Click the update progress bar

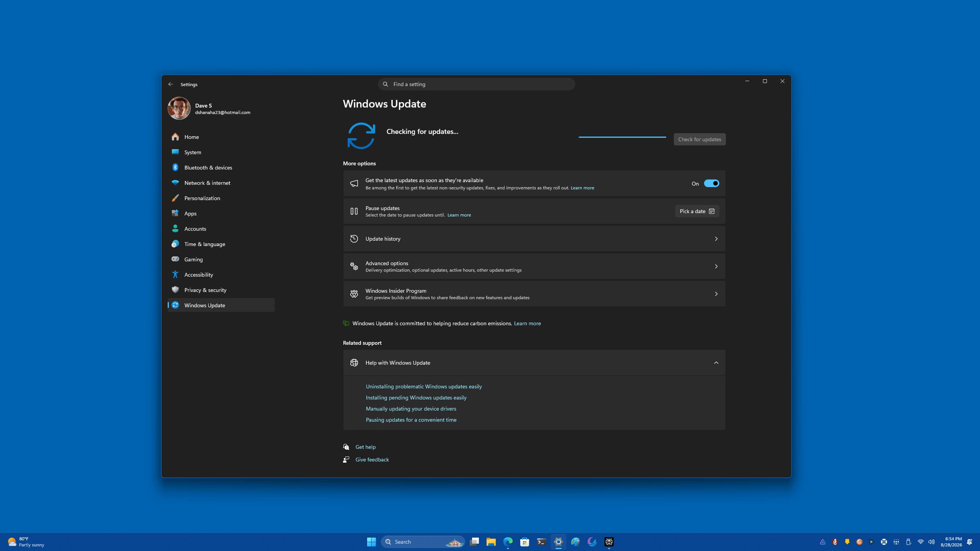point(622,137)
